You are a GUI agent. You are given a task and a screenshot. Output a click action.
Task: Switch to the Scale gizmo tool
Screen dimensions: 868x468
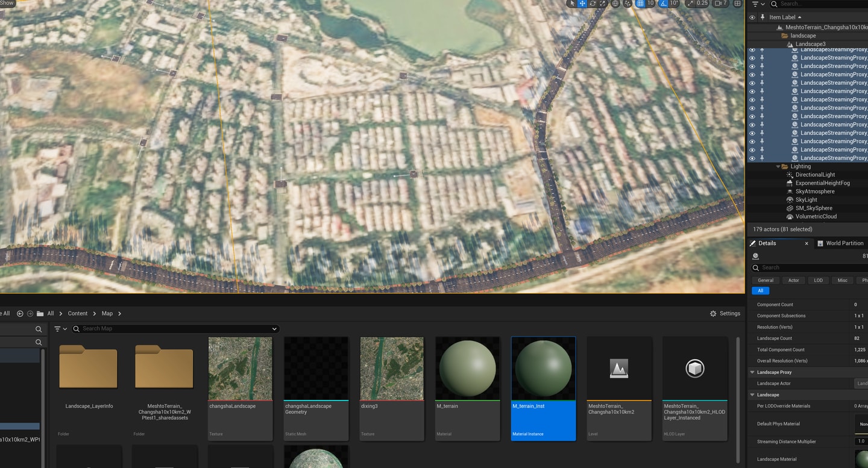click(603, 3)
